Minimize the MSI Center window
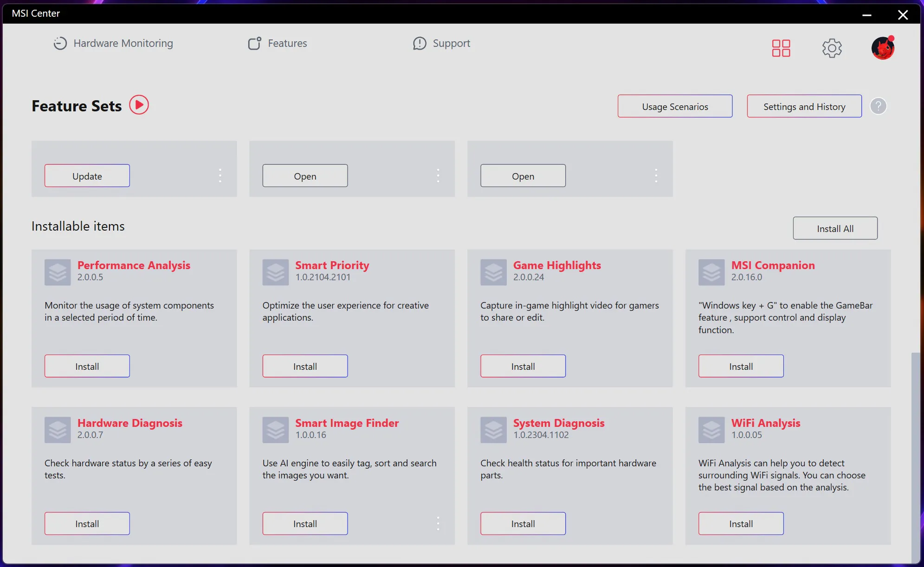The image size is (924, 567). click(866, 15)
